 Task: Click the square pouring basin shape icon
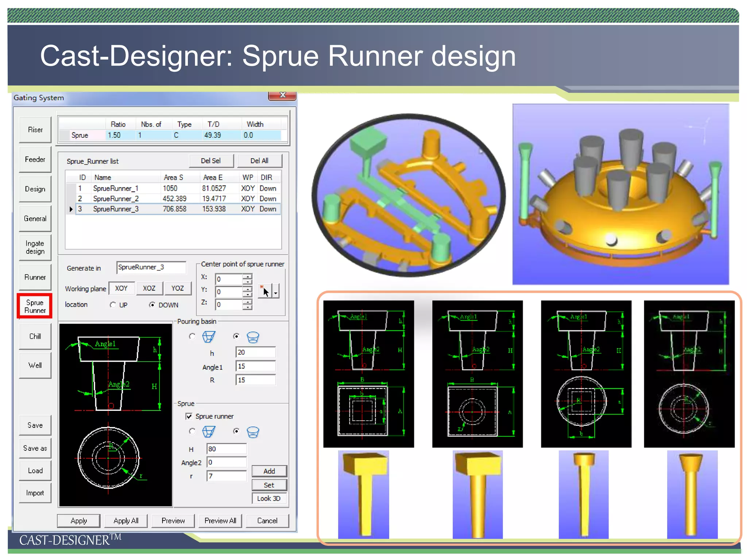coord(209,337)
